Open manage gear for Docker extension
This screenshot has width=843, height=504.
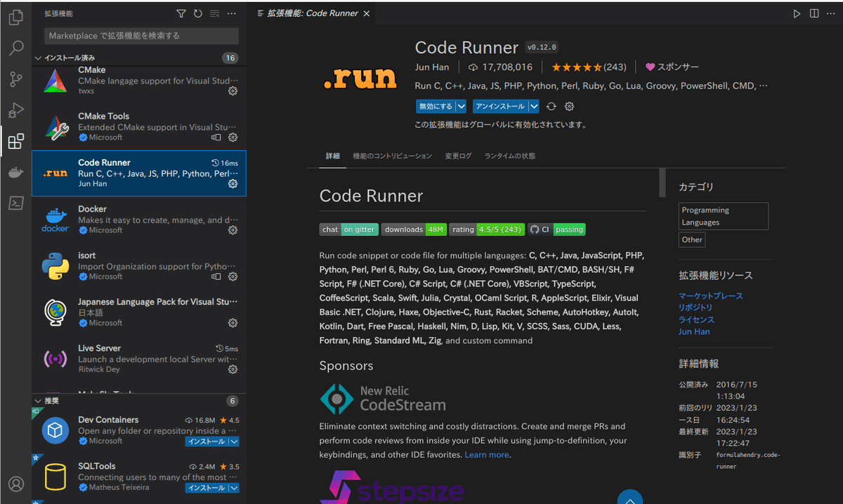click(233, 230)
